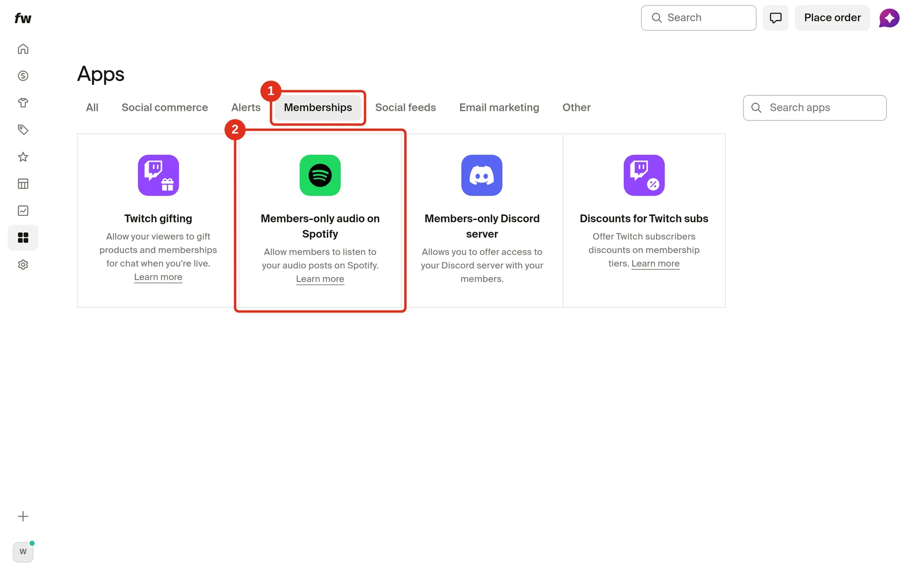The width and height of the screenshot is (924, 578).
Task: Open the Twitch gifting title
Action: pos(158,219)
